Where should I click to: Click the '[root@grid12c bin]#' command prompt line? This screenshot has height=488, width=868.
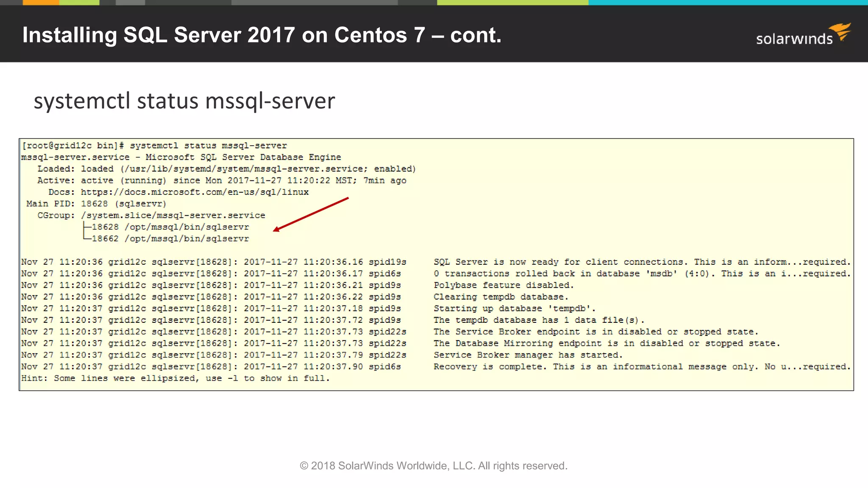click(x=154, y=146)
